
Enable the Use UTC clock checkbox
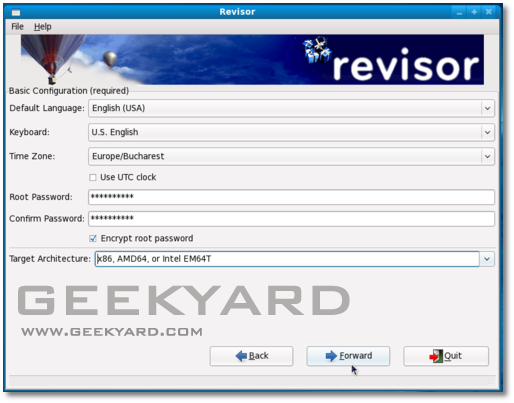[93, 178]
